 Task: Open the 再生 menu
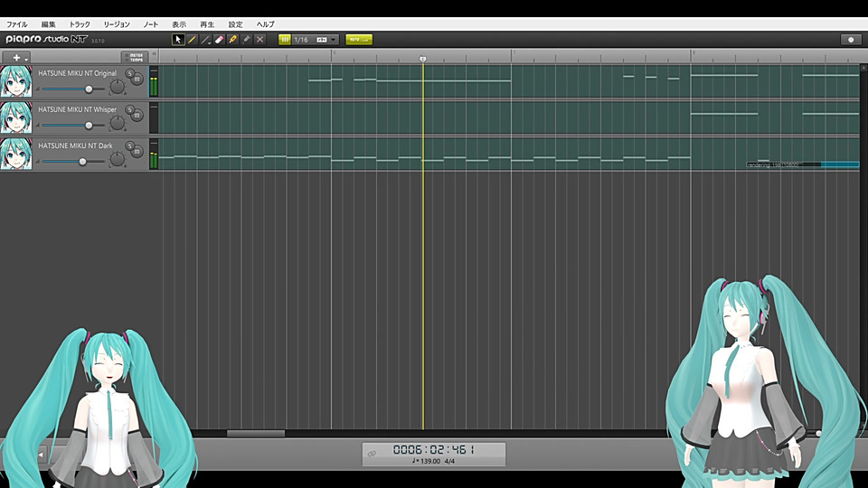point(207,24)
